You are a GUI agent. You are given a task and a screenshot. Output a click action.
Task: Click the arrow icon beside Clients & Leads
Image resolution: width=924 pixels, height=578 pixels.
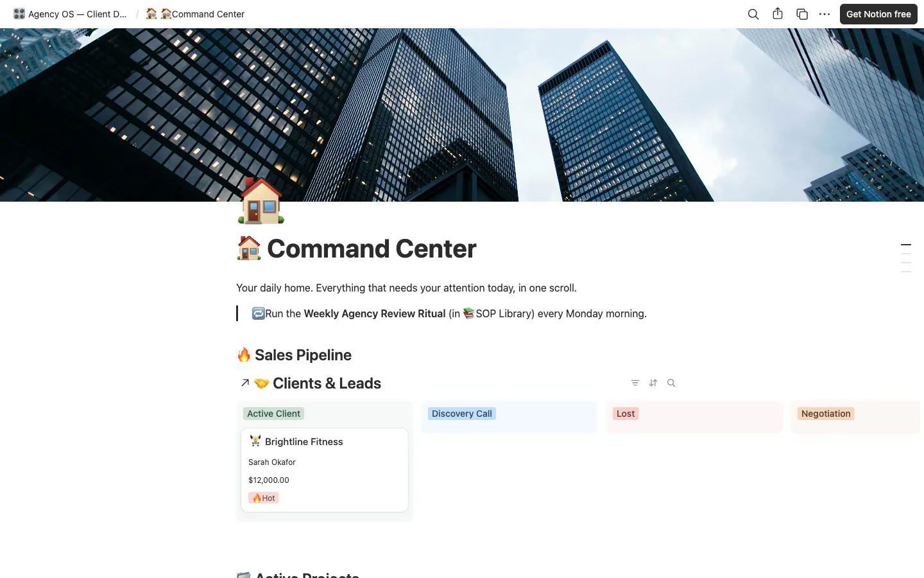point(244,383)
